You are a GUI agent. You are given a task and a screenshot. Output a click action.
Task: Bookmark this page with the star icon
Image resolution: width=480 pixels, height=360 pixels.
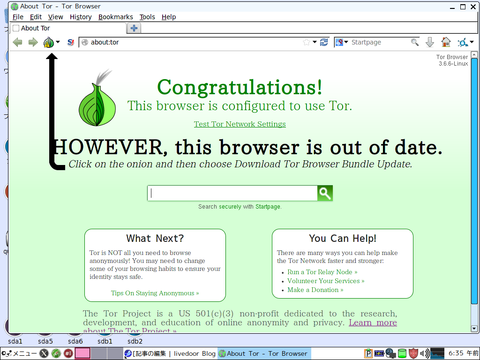click(307, 42)
